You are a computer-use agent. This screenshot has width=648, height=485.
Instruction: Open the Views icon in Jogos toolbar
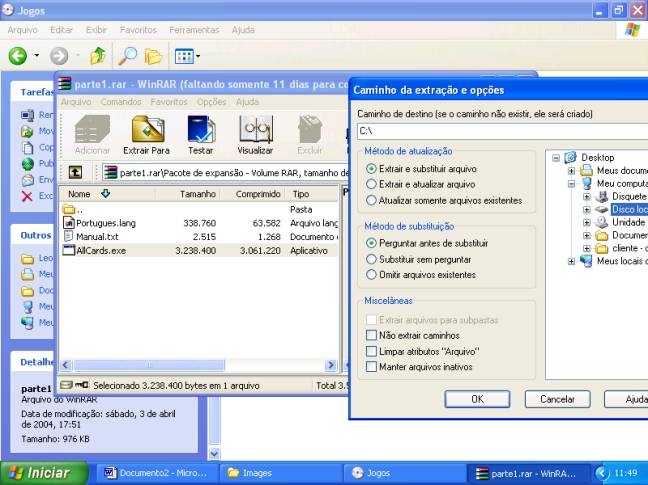pyautogui.click(x=184, y=56)
